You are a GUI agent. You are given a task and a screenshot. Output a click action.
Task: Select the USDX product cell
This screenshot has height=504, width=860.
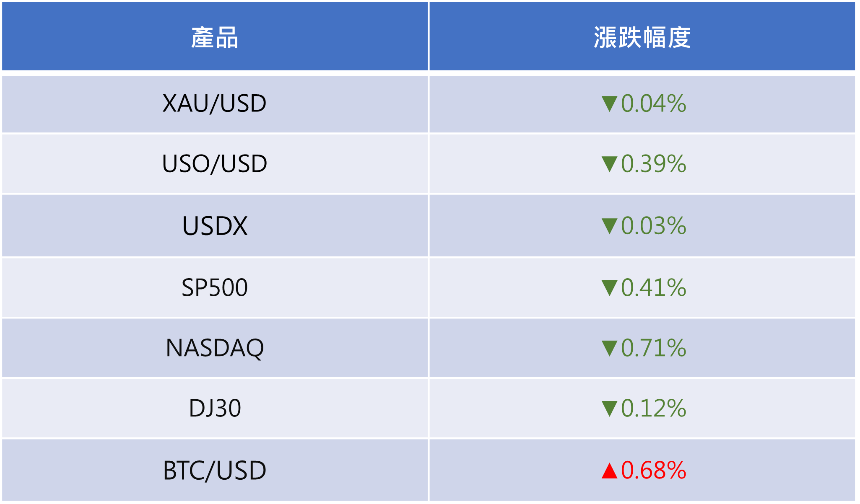coord(215,225)
